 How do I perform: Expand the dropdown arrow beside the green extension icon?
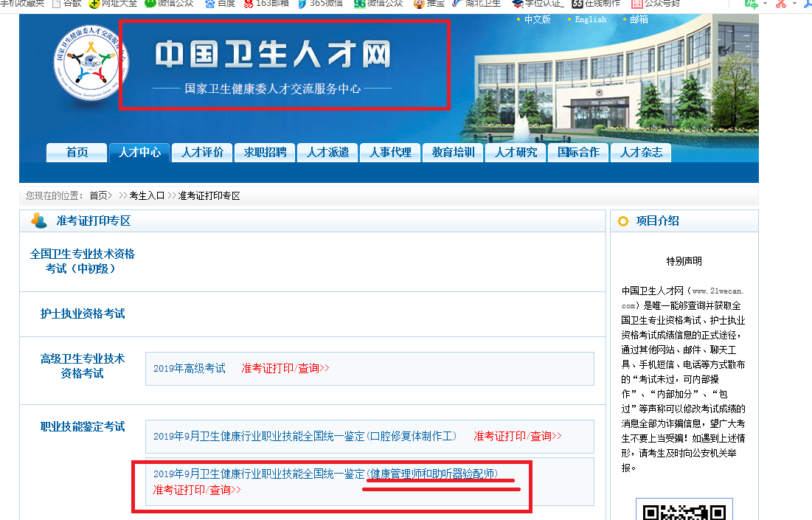pyautogui.click(x=765, y=4)
